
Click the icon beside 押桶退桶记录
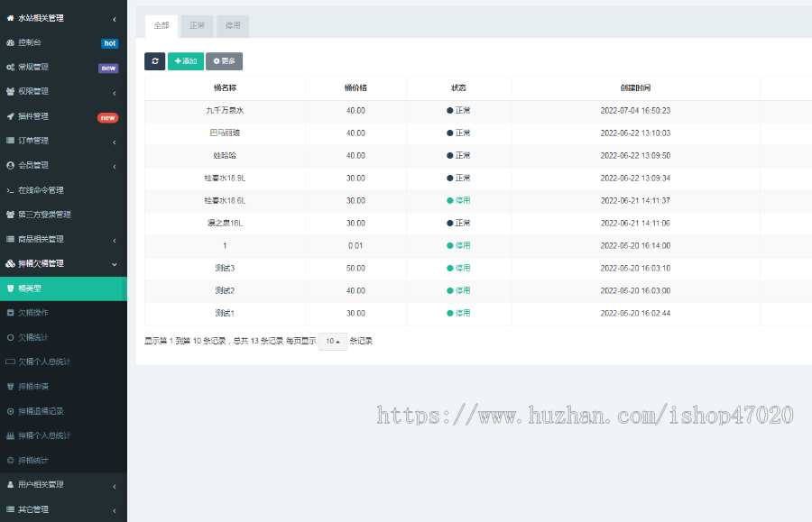click(10, 412)
